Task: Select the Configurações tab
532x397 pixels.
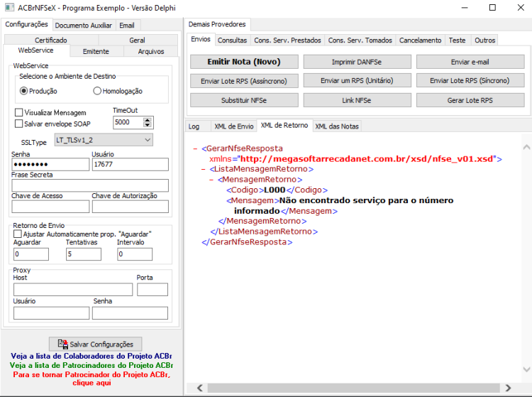Action: coord(26,24)
